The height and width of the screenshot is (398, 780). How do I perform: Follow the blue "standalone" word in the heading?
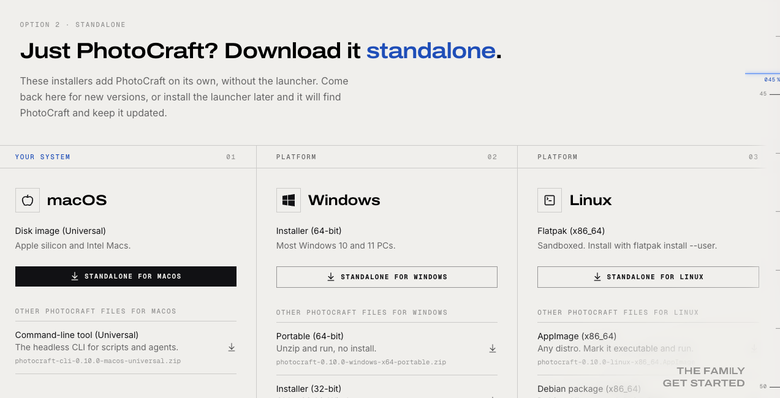pyautogui.click(x=431, y=51)
